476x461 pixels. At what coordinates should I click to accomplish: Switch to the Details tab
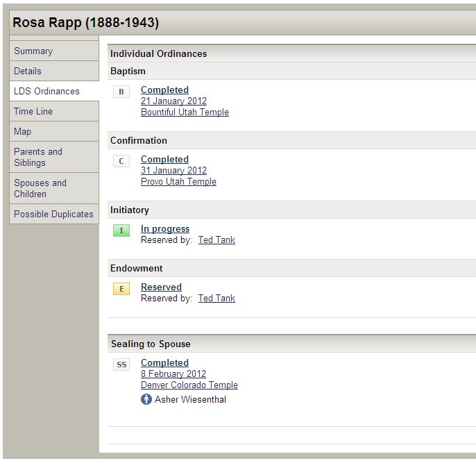pos(28,71)
